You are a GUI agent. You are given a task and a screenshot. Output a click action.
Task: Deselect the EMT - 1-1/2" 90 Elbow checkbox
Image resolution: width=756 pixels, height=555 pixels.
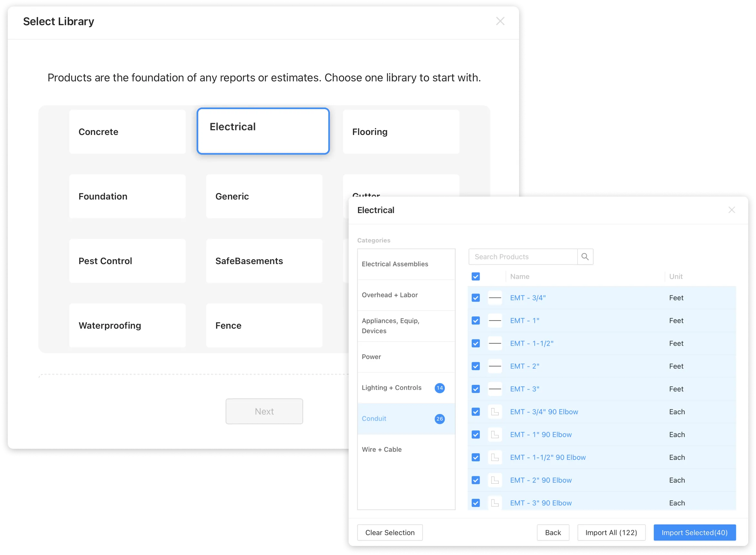[x=475, y=457]
